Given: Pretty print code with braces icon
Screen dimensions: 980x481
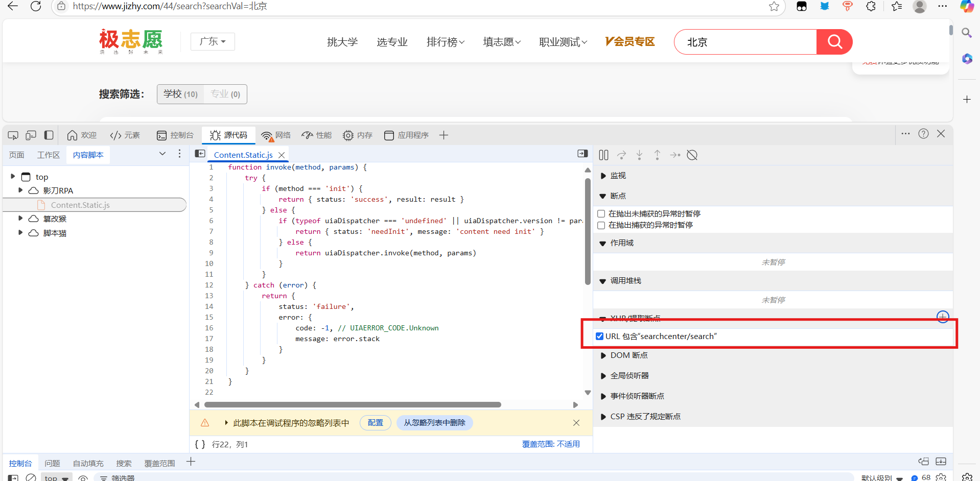Looking at the screenshot, I should tap(200, 444).
